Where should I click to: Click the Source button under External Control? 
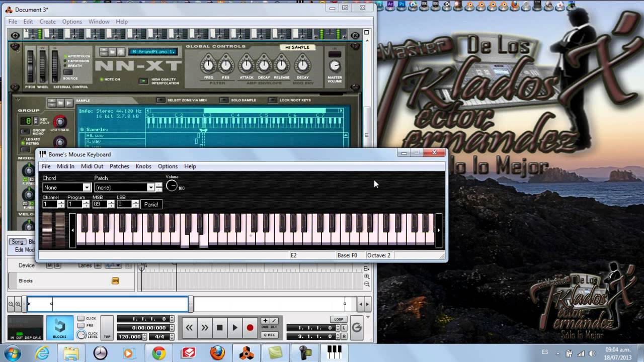point(68,73)
